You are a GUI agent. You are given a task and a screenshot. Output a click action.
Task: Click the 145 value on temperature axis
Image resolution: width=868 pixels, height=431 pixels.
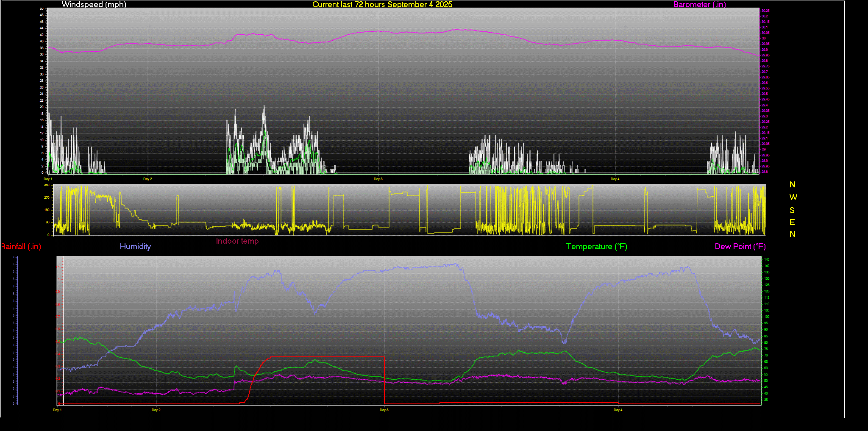pos(767,259)
